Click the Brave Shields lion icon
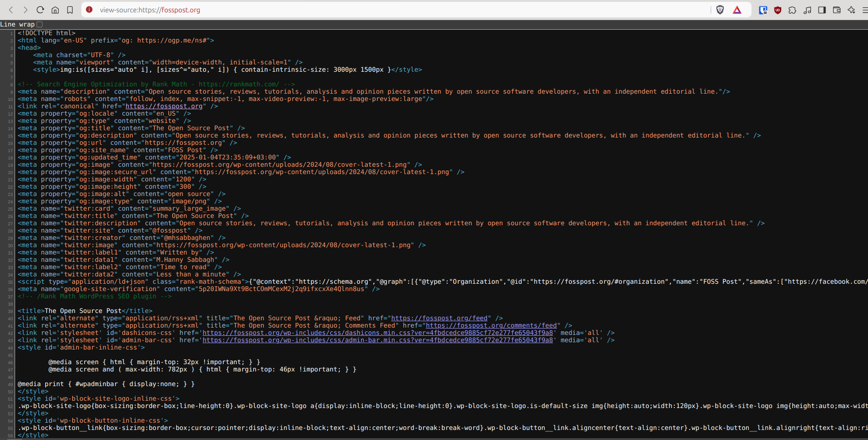The width and height of the screenshot is (868, 440). pos(720,10)
